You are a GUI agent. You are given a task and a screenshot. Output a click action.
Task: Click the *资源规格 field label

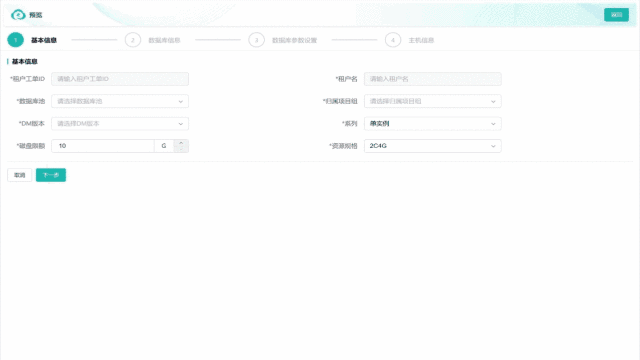343,146
